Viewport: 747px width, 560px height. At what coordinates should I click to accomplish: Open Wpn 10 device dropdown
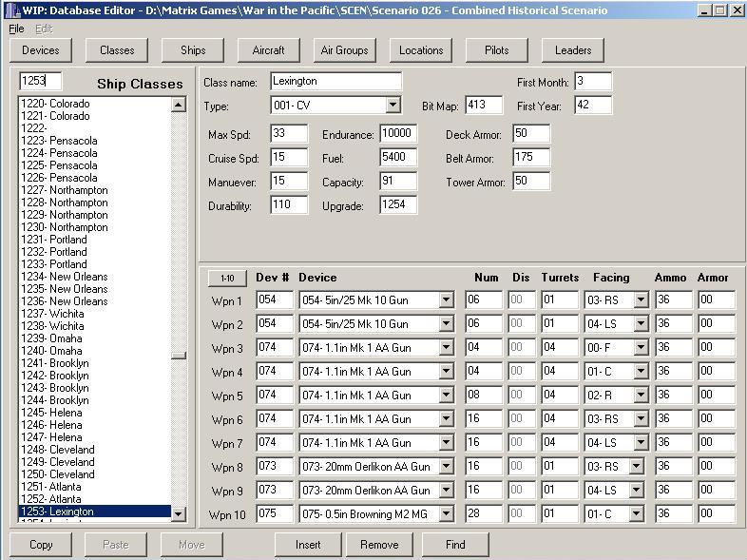tap(446, 514)
